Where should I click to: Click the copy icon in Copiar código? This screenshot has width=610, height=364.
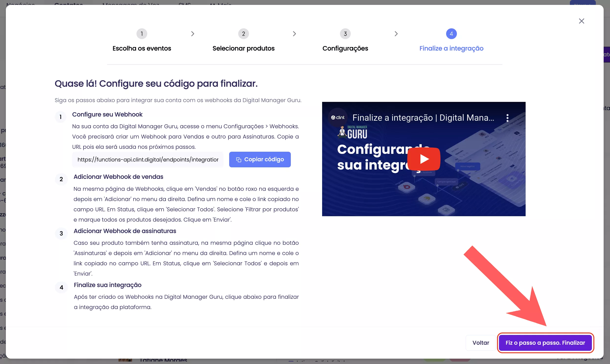(238, 160)
